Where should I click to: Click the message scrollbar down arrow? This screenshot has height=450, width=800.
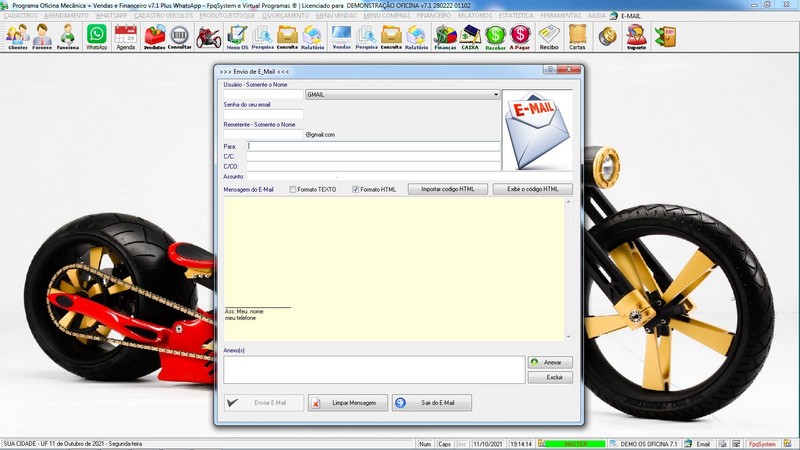568,337
